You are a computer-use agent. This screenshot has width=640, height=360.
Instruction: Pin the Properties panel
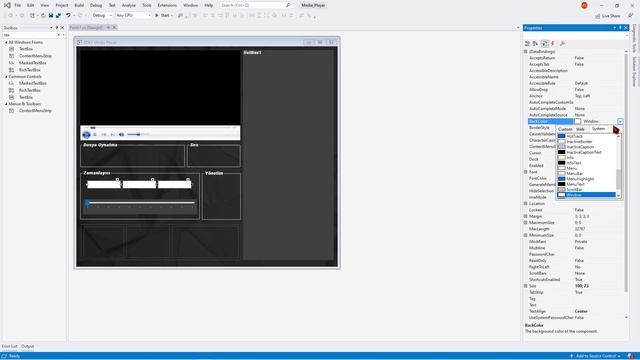620,28
